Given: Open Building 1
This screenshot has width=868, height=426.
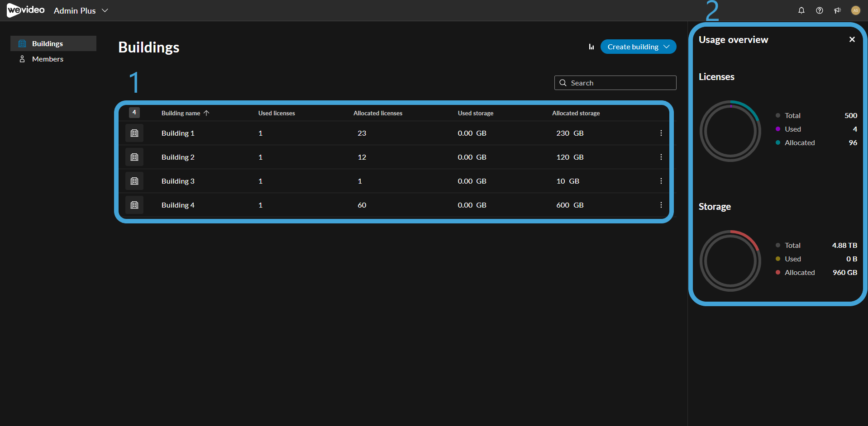Looking at the screenshot, I should (x=178, y=133).
